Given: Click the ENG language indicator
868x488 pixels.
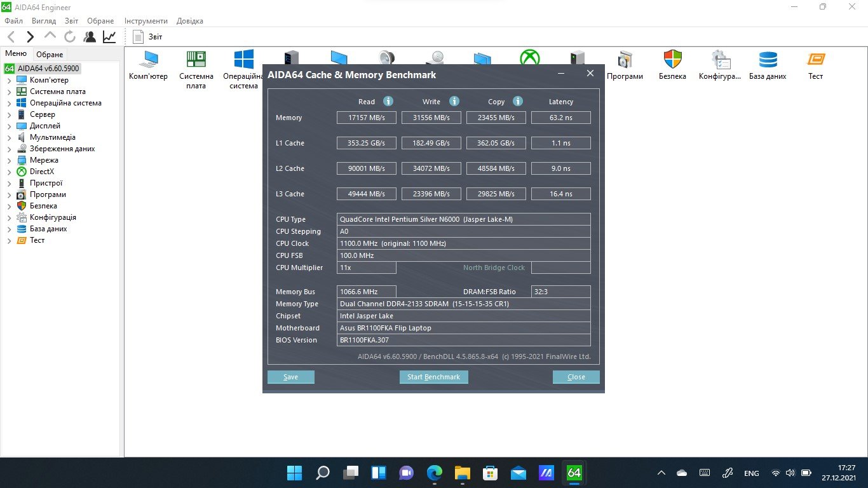Looking at the screenshot, I should tap(751, 473).
